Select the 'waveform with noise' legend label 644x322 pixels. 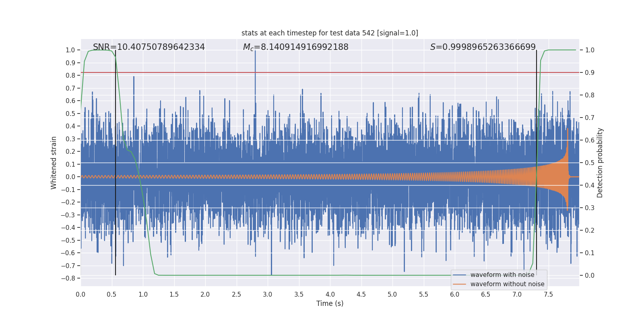[x=502, y=275]
